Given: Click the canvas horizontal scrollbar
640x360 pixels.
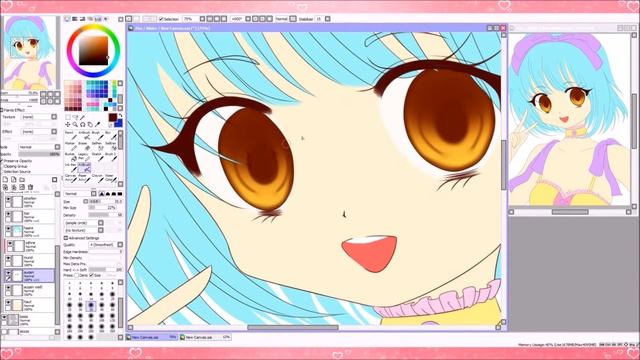Looking at the screenshot, I should click(293, 327).
